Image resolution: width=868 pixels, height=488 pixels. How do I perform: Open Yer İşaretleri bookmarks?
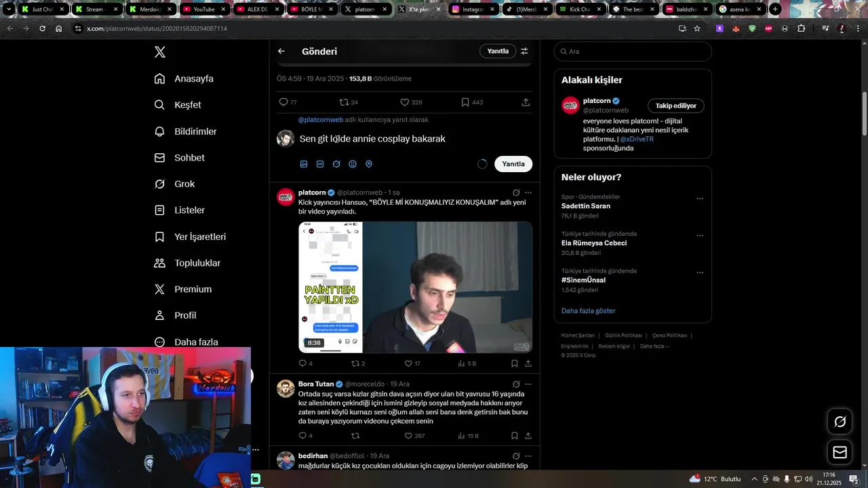point(190,237)
